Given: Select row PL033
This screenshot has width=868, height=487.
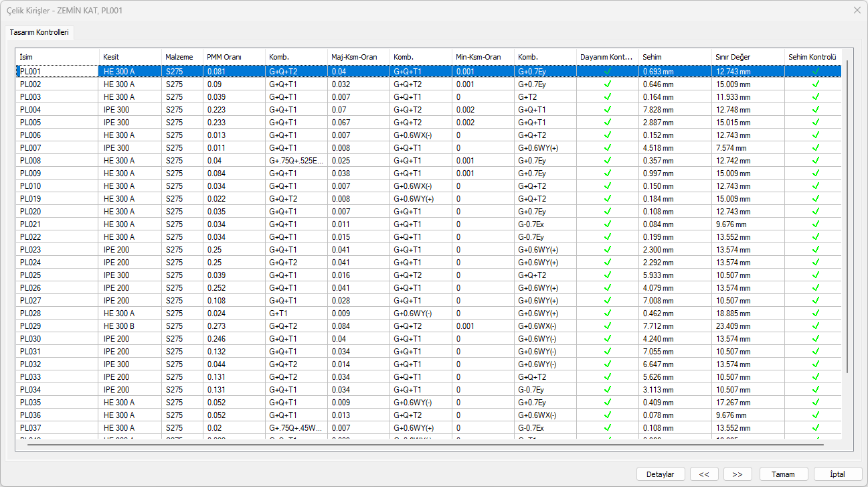Looking at the screenshot, I should 428,376.
